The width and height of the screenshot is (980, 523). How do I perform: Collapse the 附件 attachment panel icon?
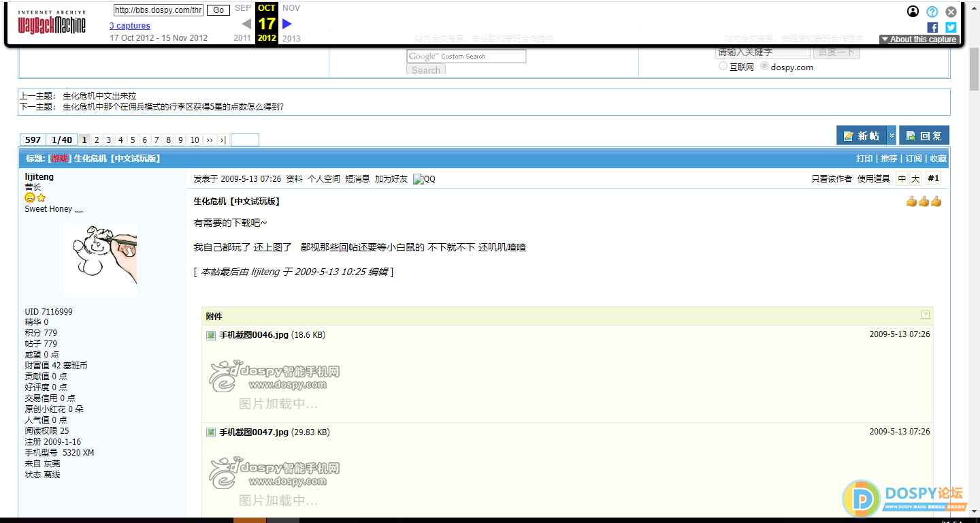tap(926, 315)
